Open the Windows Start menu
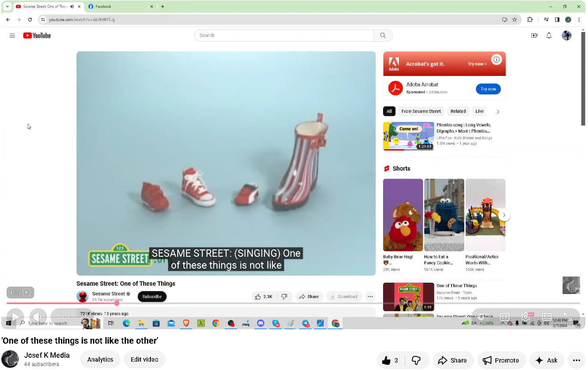The image size is (588, 370). coord(8,323)
